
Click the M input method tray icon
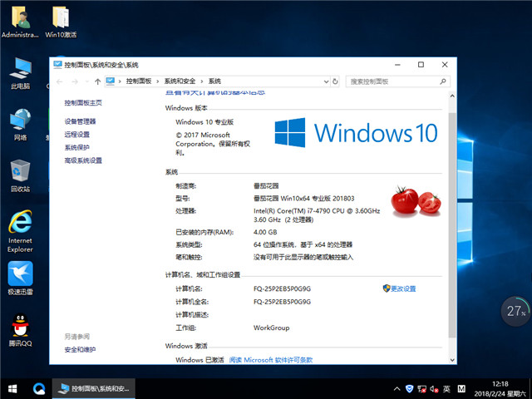pyautogui.click(x=461, y=389)
